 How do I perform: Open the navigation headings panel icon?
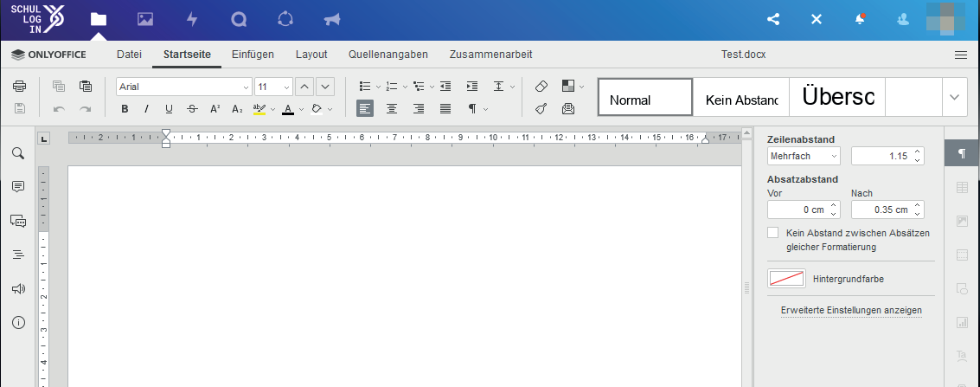click(18, 255)
